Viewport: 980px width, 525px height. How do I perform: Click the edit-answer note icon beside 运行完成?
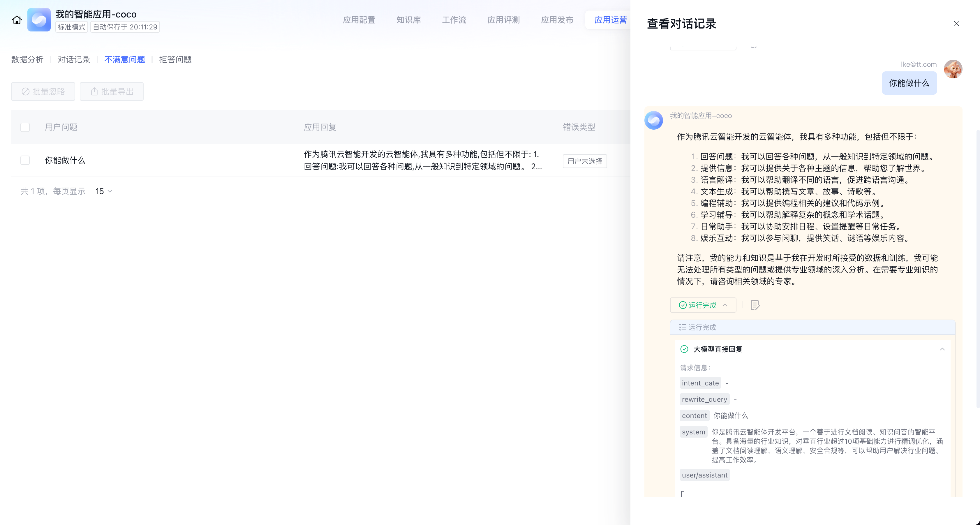[755, 305]
